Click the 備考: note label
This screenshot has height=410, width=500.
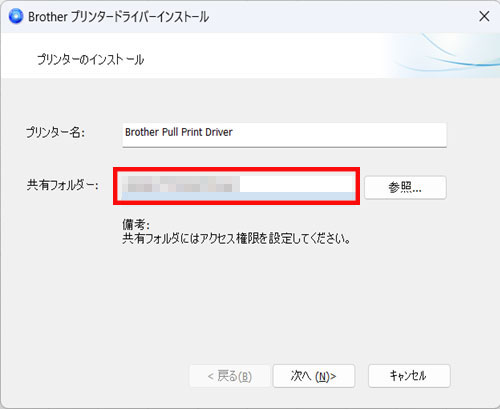point(136,225)
